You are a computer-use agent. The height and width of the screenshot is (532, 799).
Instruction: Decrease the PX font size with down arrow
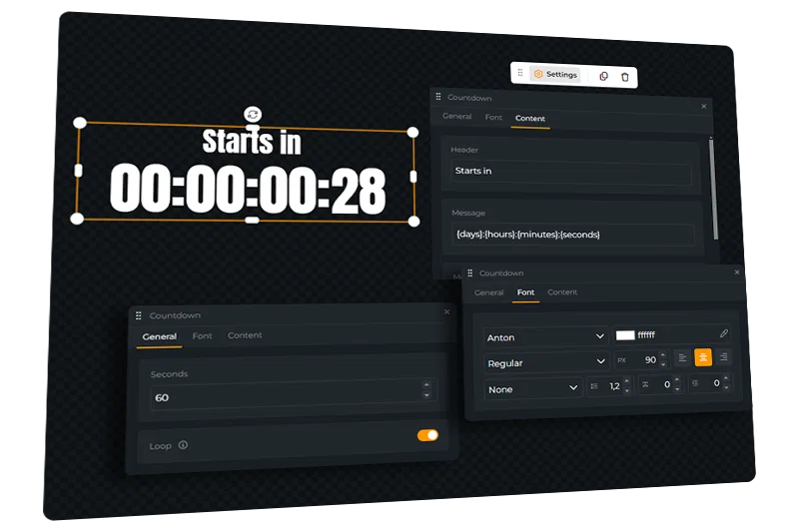pos(663,364)
